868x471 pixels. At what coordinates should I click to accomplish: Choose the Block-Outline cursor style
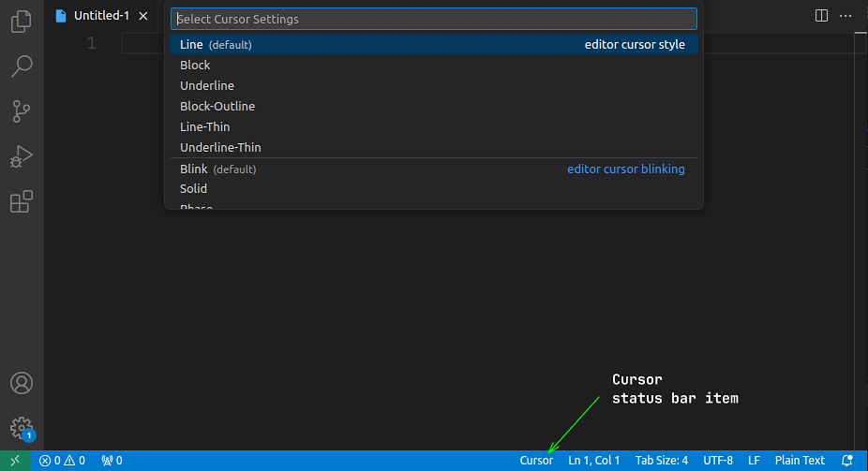click(x=434, y=106)
